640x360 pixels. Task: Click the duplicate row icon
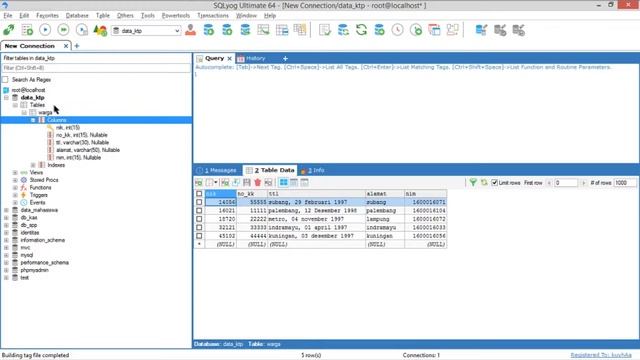pos(236,182)
